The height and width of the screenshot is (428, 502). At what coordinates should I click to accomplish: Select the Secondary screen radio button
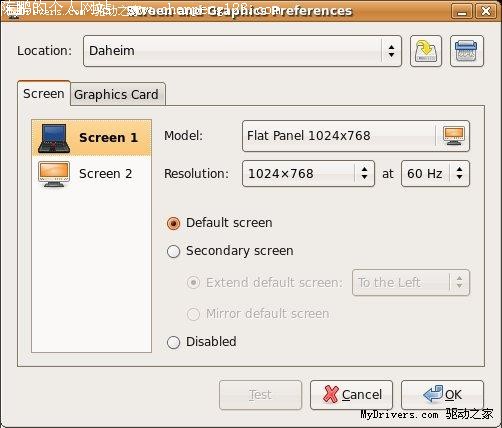173,251
